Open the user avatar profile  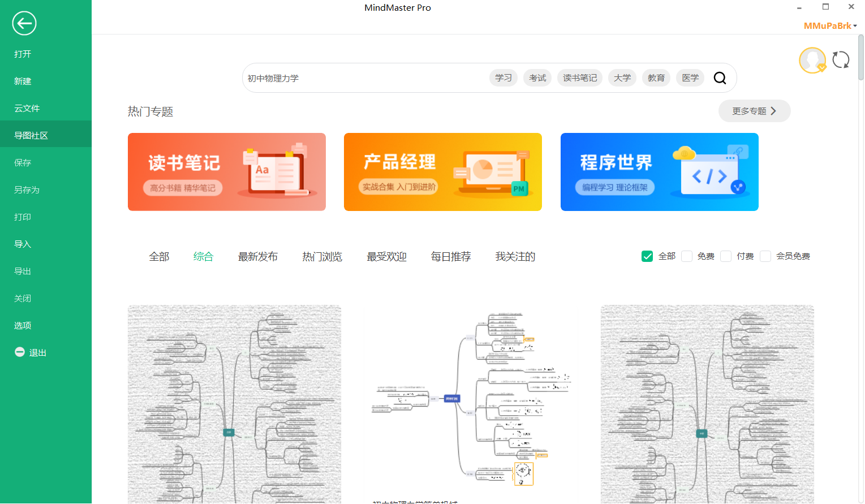pyautogui.click(x=812, y=60)
